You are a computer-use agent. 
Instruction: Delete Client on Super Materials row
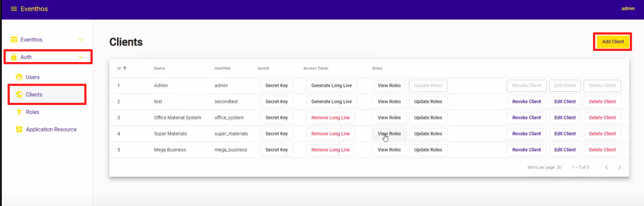602,133
